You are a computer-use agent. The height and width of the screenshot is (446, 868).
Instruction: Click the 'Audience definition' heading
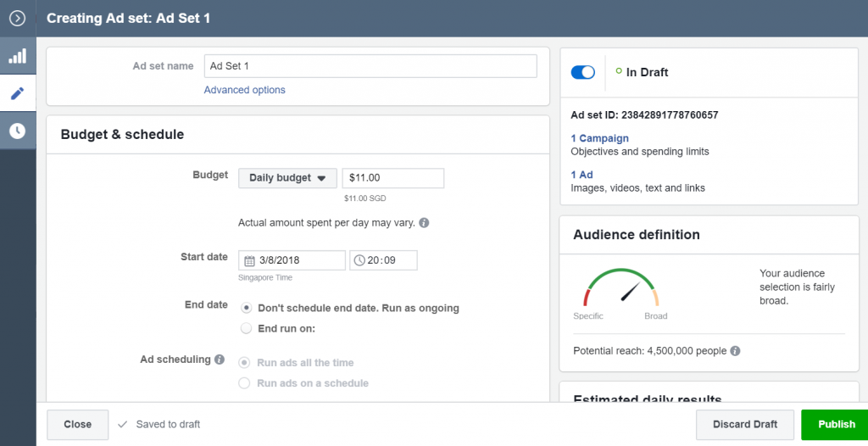click(637, 235)
